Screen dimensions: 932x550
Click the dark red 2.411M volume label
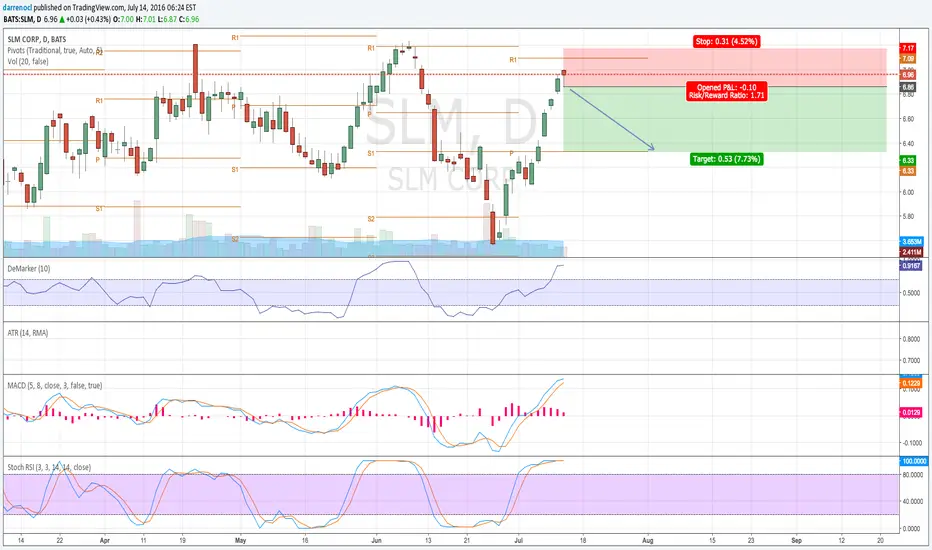(x=911, y=252)
